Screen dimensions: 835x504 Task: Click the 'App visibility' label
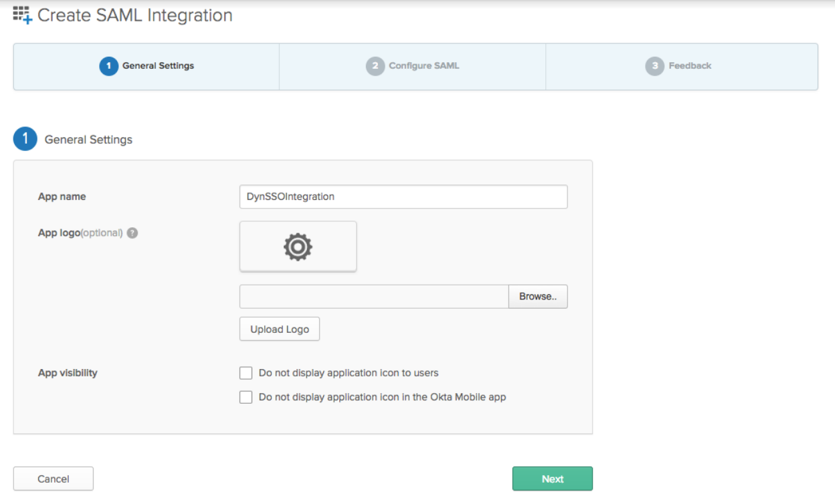tap(68, 373)
